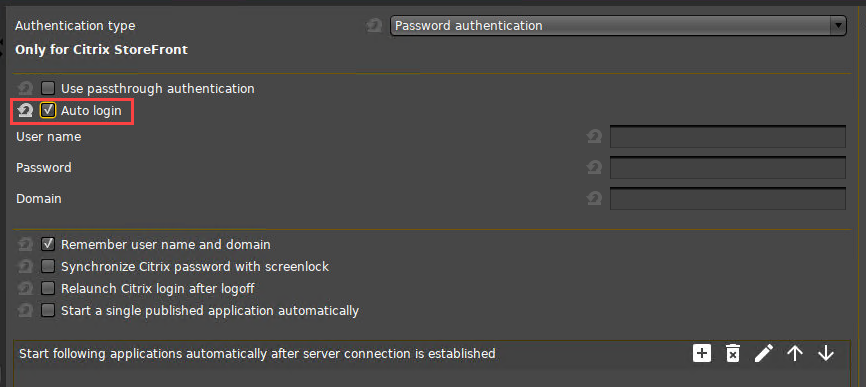
Task: Check Relaunch Citrix login after logoff
Action: point(48,288)
